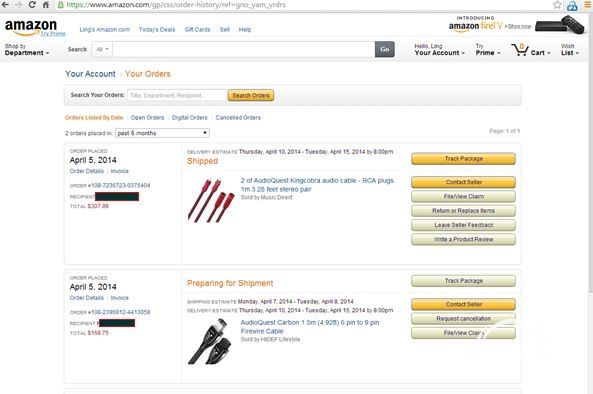
Task: Click the Amazon Fire TV banner
Action: click(516, 25)
